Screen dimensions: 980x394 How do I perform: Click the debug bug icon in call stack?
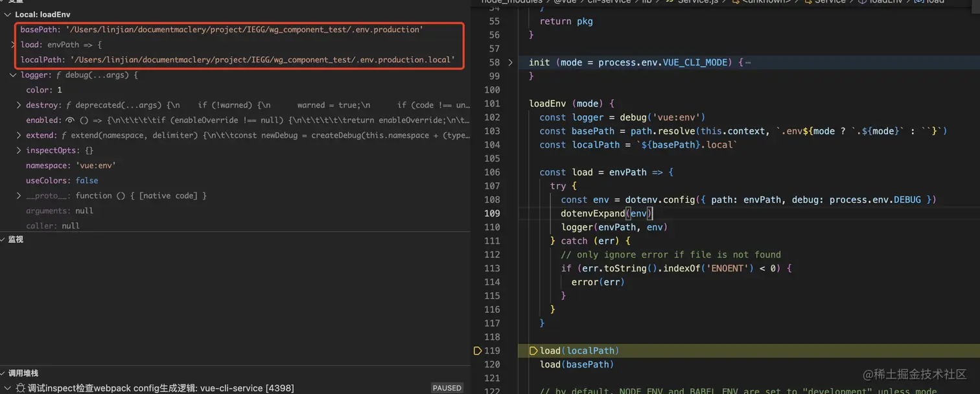(21, 388)
